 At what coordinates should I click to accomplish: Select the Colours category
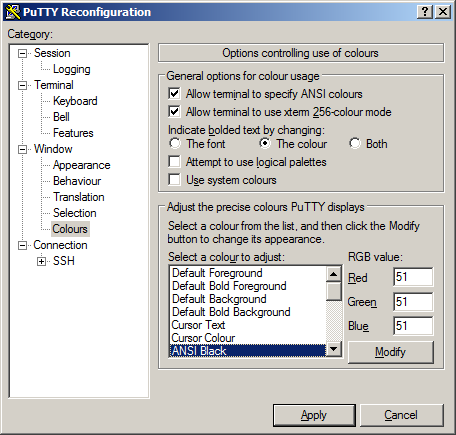(70, 229)
